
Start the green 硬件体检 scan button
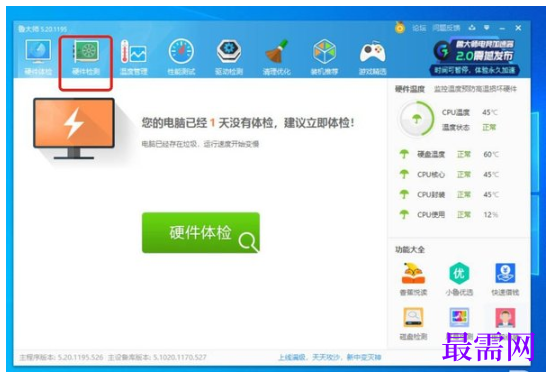pos(201,232)
